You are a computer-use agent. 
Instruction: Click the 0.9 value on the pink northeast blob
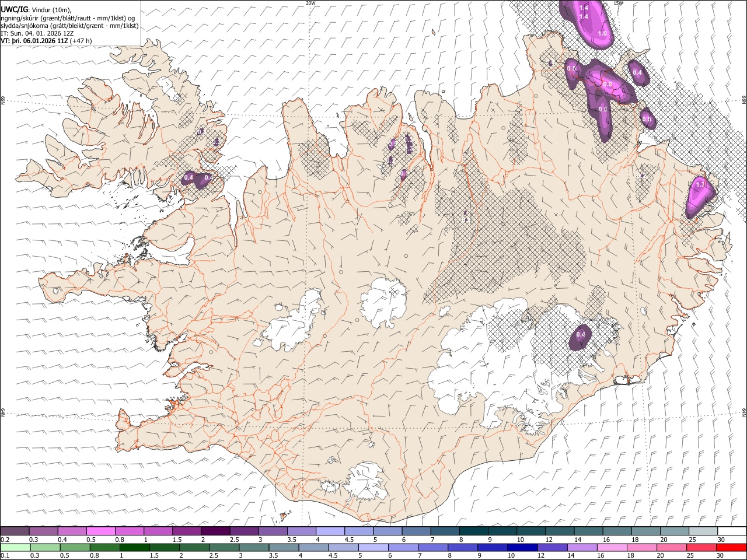607,85
